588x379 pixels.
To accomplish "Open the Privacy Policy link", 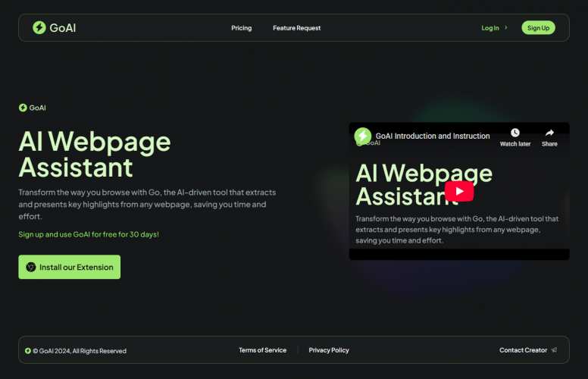I will (329, 350).
